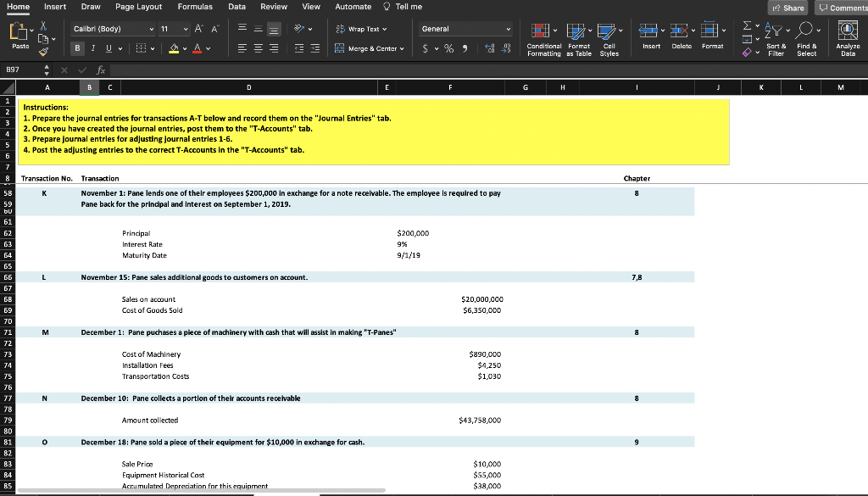
Task: Switch to the Formulas ribbon tab
Action: [x=195, y=7]
